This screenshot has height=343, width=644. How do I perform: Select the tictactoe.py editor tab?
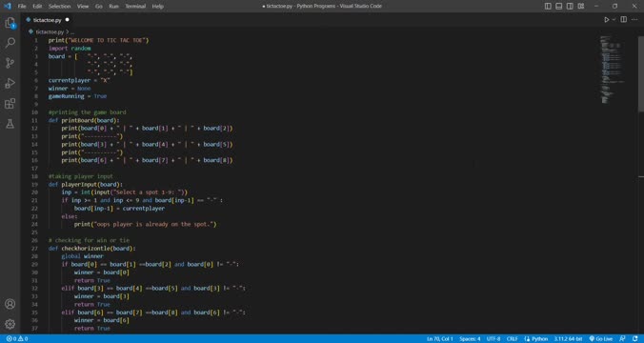(48, 20)
